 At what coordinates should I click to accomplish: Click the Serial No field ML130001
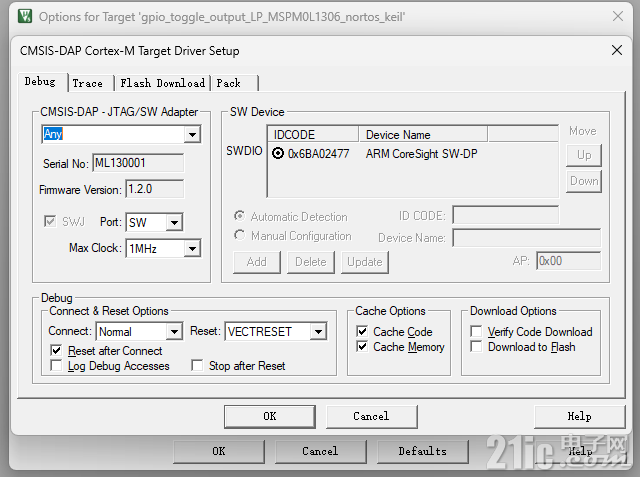click(x=138, y=163)
